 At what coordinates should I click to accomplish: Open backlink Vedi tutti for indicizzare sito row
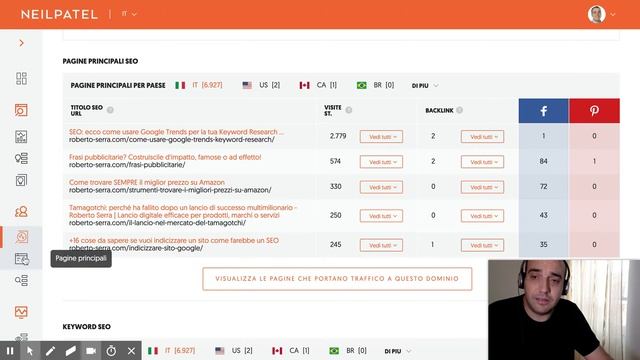coord(482,245)
